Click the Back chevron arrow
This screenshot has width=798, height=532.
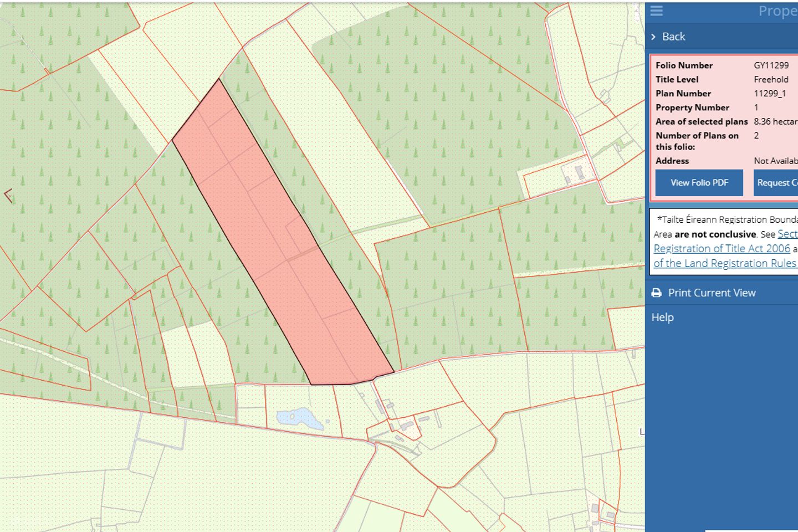653,37
